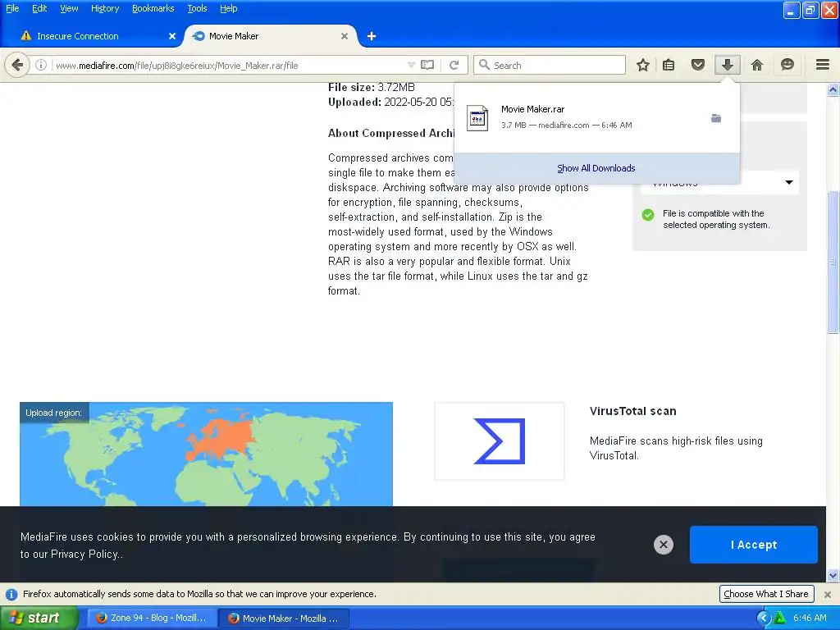Open a new tab with plus button
The height and width of the screenshot is (630, 840).
372,36
